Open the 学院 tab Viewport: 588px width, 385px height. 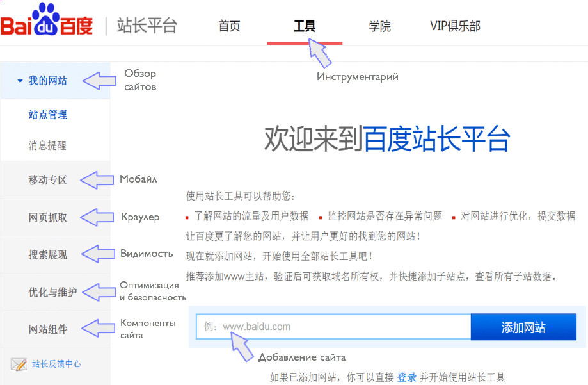pyautogui.click(x=379, y=26)
